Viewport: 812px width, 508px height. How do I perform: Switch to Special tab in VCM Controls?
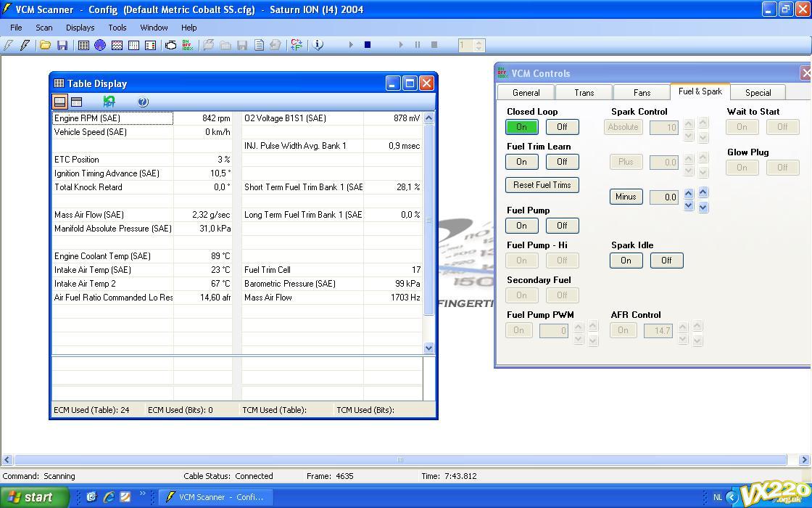(x=758, y=92)
